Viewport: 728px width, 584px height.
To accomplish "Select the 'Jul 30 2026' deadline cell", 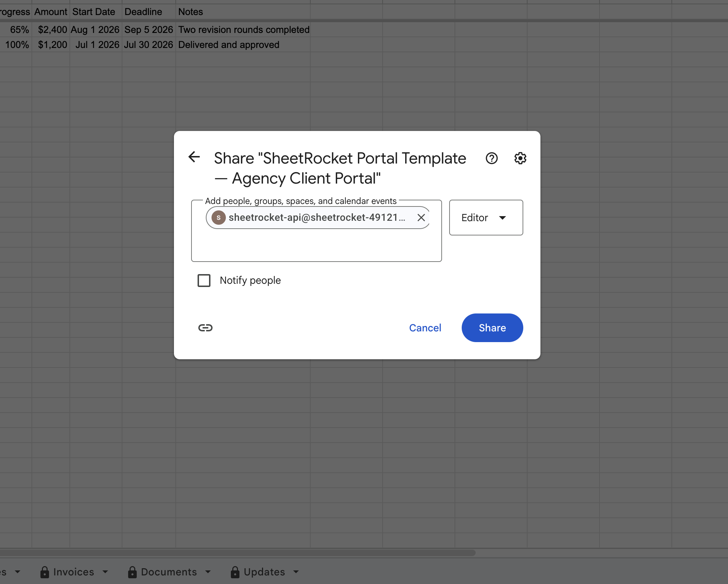I will (x=149, y=45).
